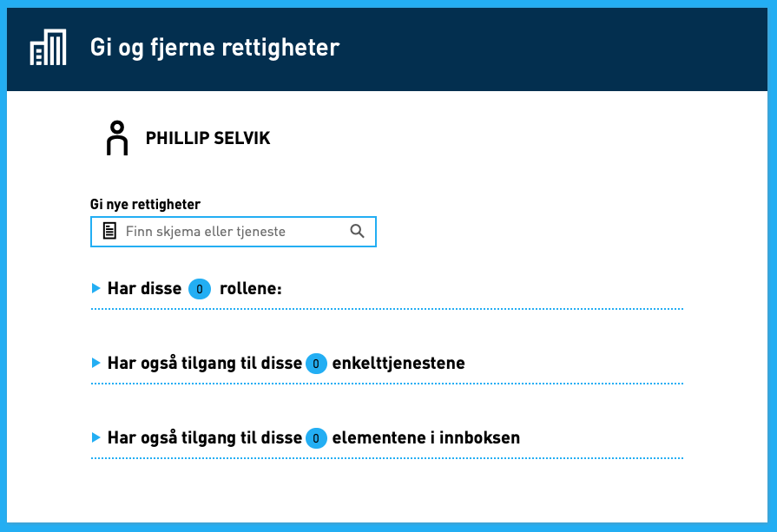Expand the "elementene i innboksen" section triangle
This screenshot has height=532, width=777.
96,437
